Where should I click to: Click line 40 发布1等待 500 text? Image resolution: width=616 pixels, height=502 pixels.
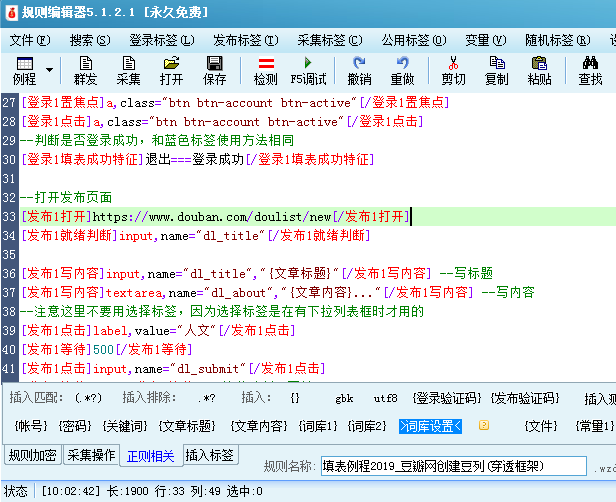pyautogui.click(x=106, y=349)
